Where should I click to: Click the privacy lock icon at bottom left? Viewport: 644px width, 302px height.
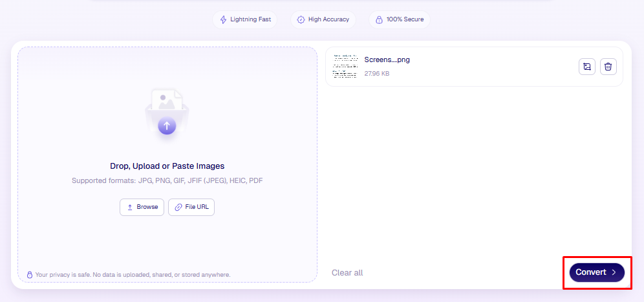29,275
